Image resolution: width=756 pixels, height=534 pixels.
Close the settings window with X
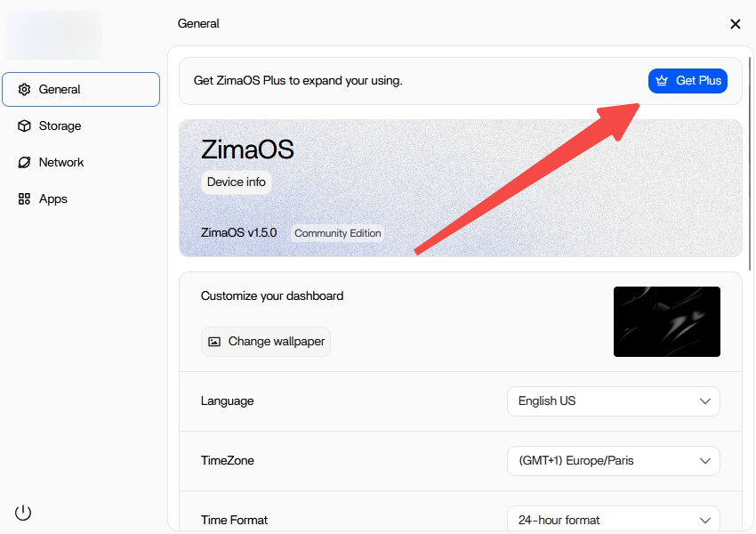pos(736,24)
